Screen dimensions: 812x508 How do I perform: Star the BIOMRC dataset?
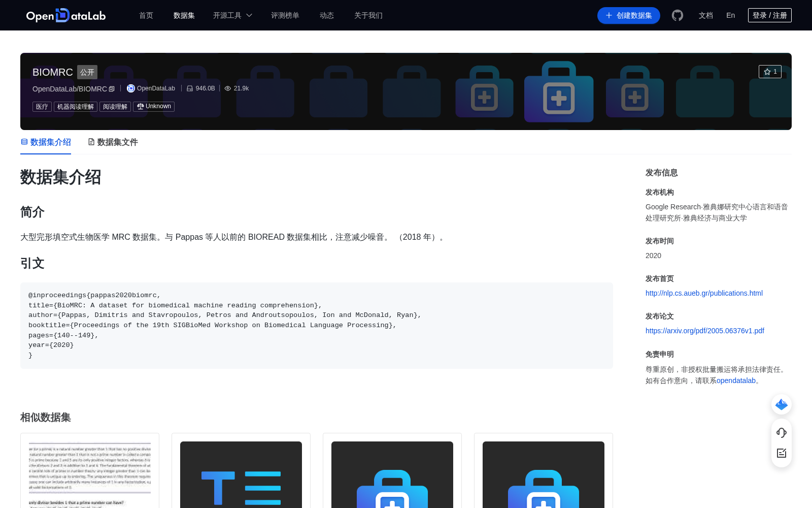coord(770,72)
